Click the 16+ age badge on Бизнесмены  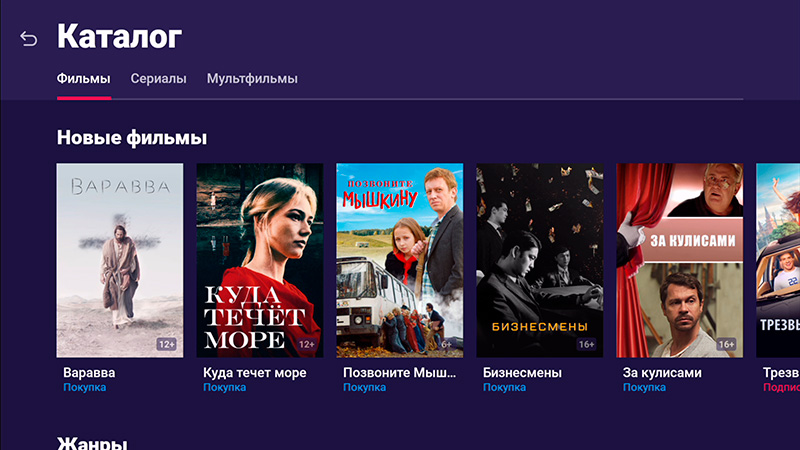[587, 344]
